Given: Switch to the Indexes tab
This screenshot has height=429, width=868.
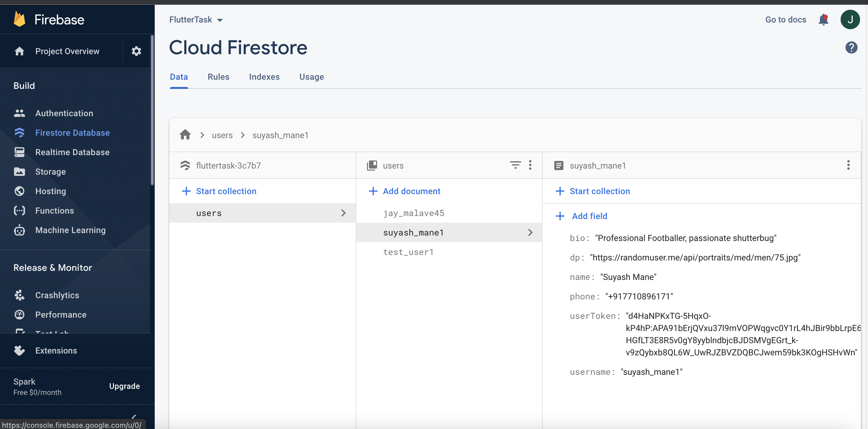Looking at the screenshot, I should 264,77.
